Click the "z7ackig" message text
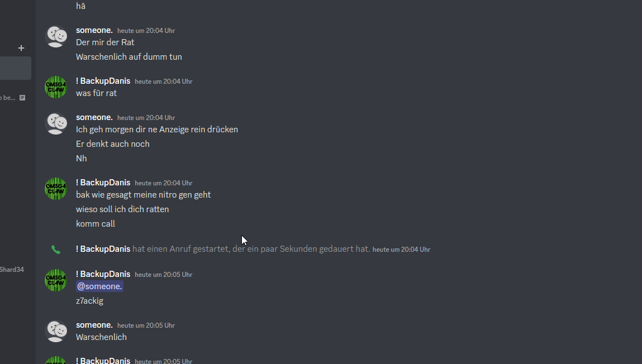Screen dimensions: 642x364 89,301
